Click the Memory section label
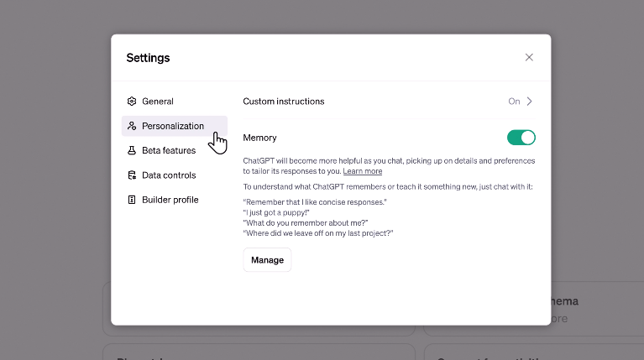The height and width of the screenshot is (360, 644). (259, 138)
